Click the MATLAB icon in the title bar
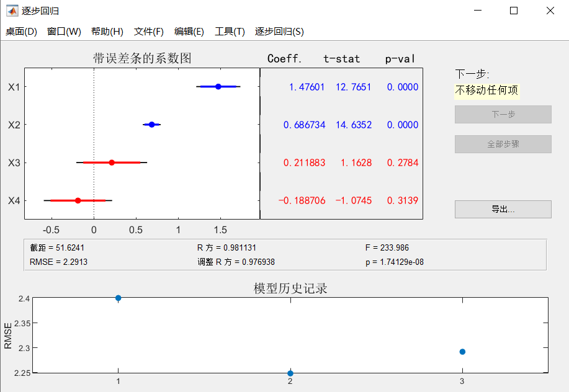Image resolution: width=569 pixels, height=392 pixels. tap(12, 11)
